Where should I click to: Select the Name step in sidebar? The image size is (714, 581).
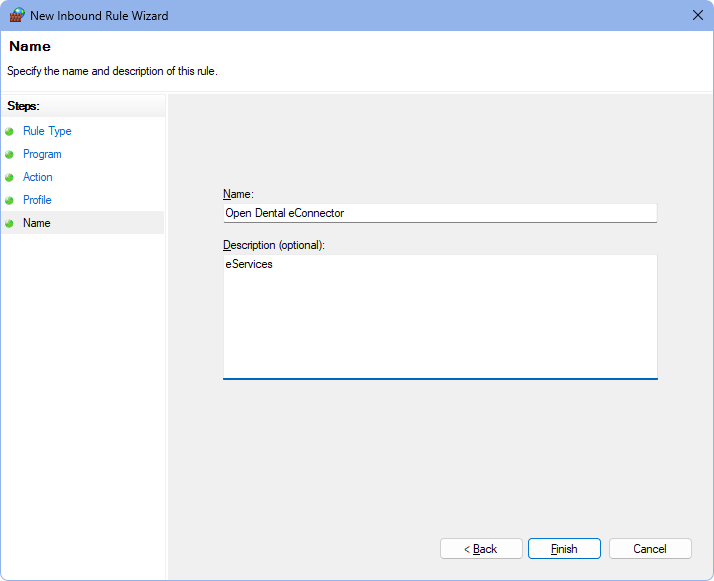[x=37, y=223]
